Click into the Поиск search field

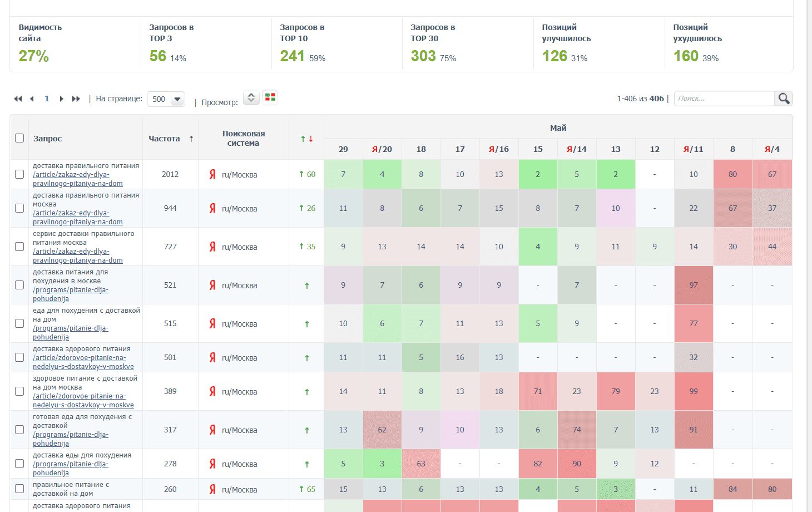point(724,99)
